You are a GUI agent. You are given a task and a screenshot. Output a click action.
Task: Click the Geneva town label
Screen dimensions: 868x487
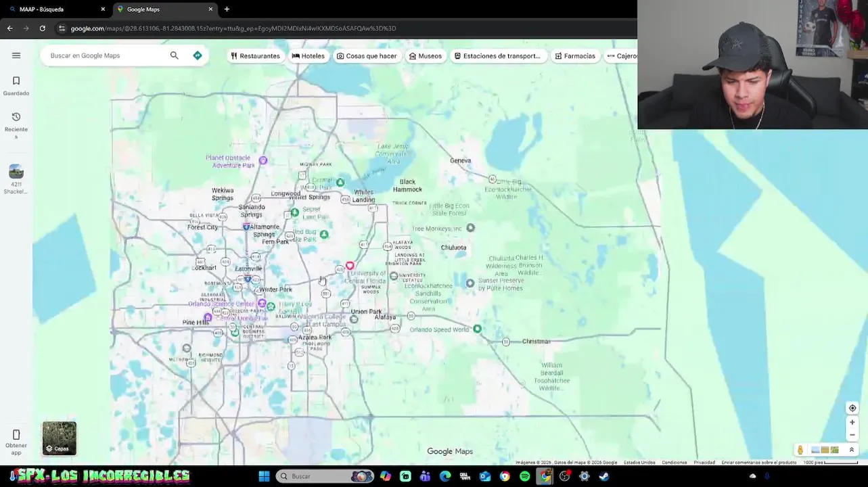(461, 160)
